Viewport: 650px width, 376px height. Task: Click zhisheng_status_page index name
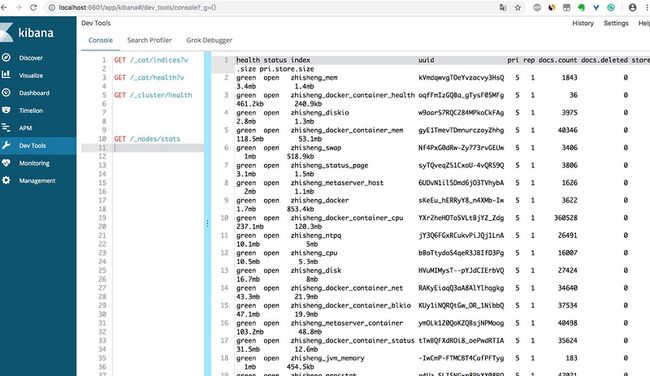[329, 165]
